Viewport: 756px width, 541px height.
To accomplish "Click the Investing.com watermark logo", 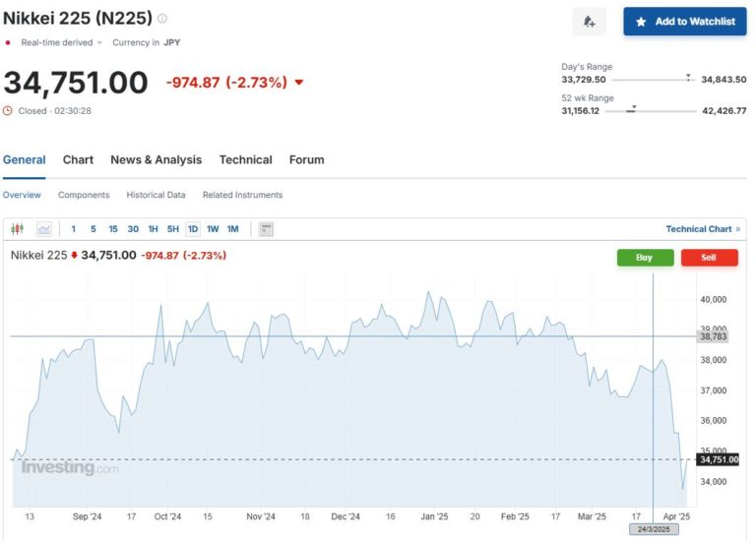I will (x=70, y=468).
